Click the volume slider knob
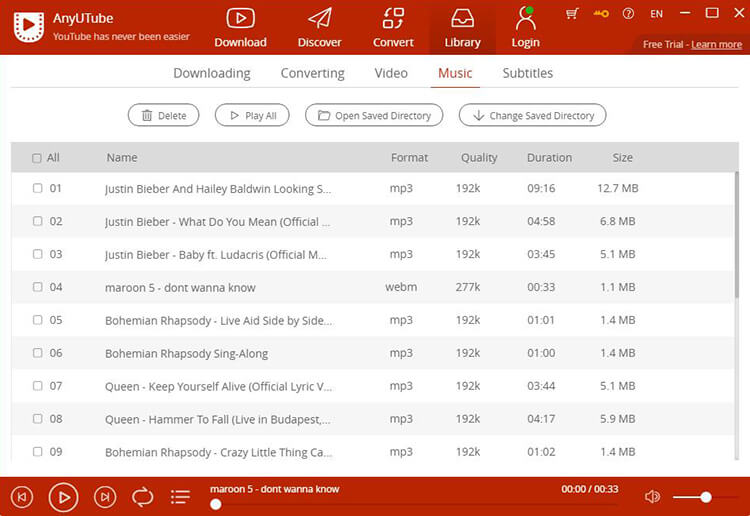Viewport: 750px width, 516px height. coord(706,497)
